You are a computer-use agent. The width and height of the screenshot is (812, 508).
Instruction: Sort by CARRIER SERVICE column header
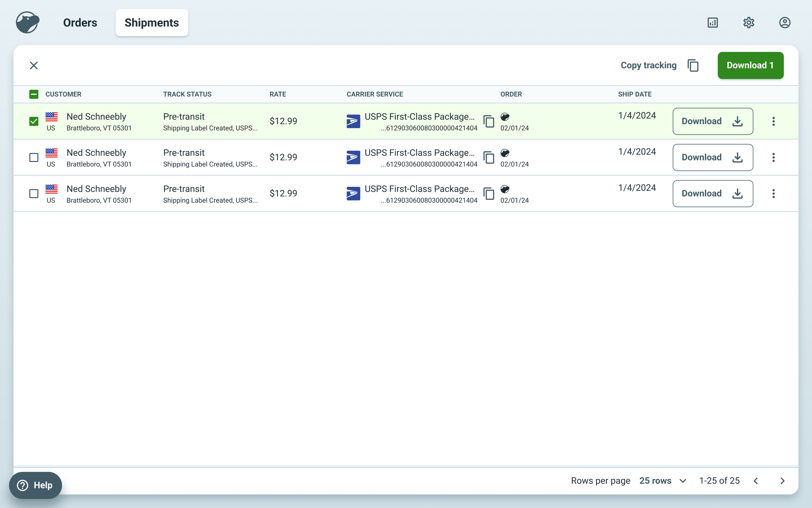374,94
